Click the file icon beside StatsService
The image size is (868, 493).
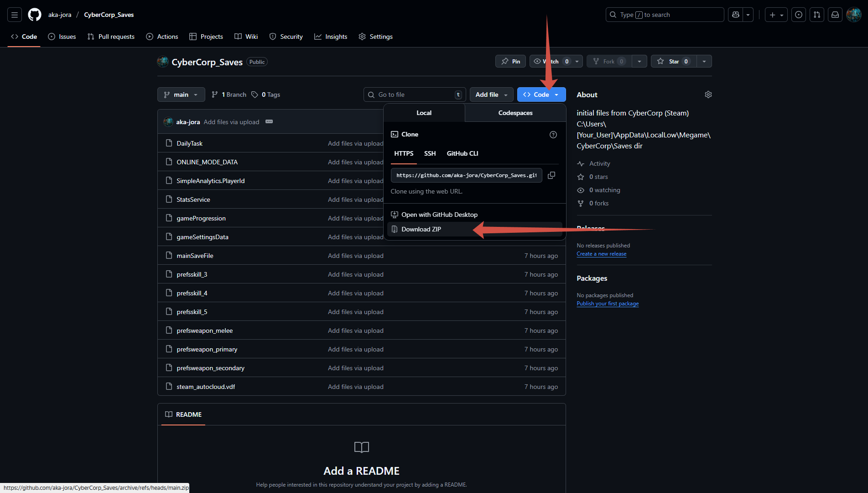coord(169,199)
